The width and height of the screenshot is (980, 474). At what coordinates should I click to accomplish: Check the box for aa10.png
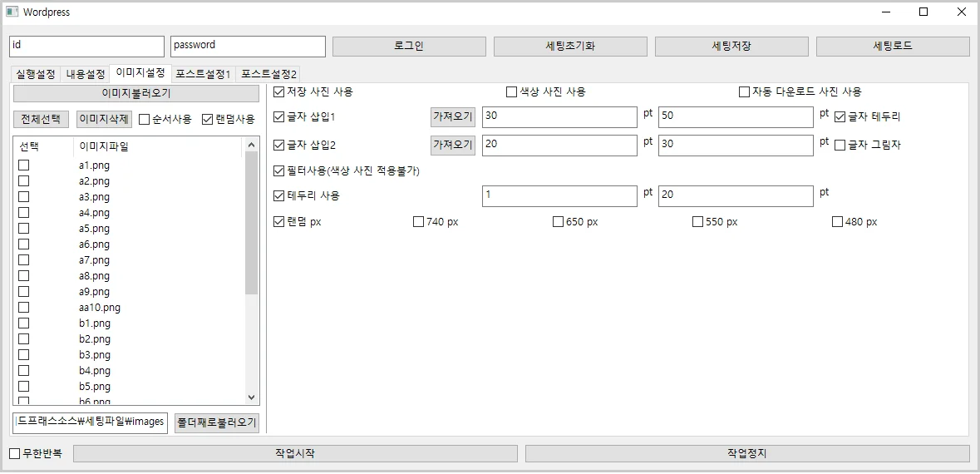coord(24,307)
